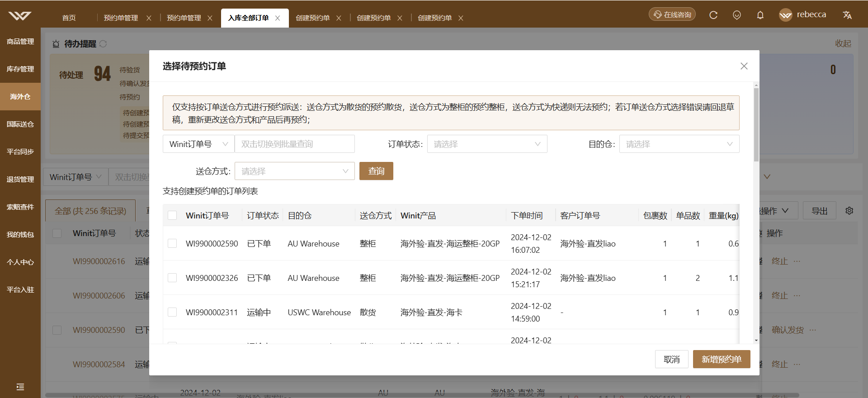
Task: Switch language with translate icon
Action: 847,15
